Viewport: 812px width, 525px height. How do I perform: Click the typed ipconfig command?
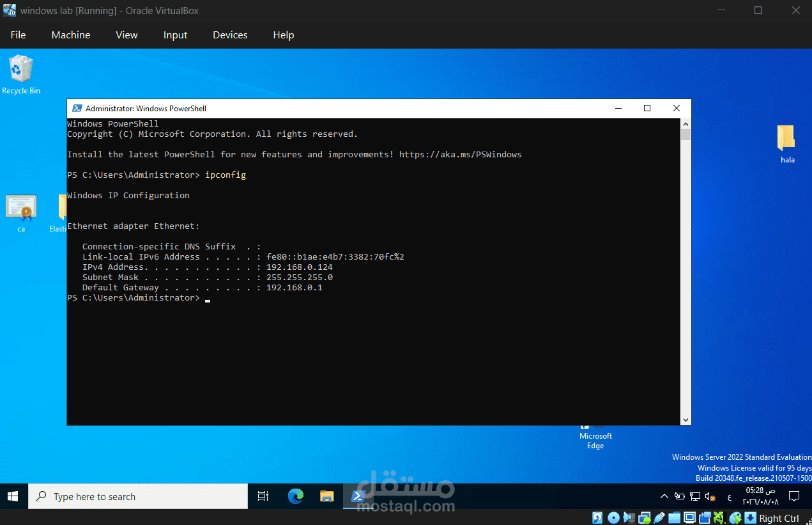[x=226, y=175]
